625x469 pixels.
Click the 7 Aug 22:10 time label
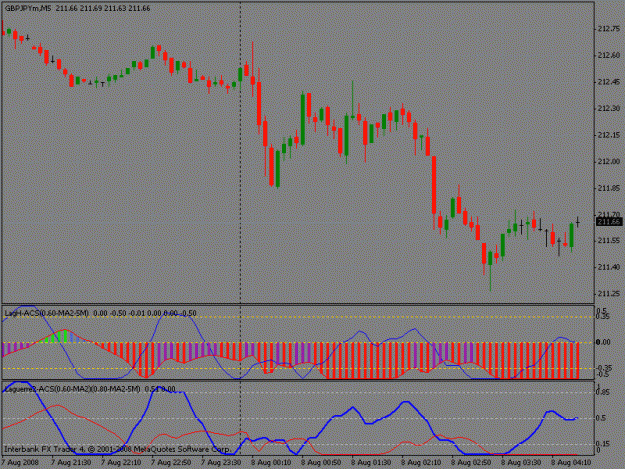pyautogui.click(x=121, y=463)
